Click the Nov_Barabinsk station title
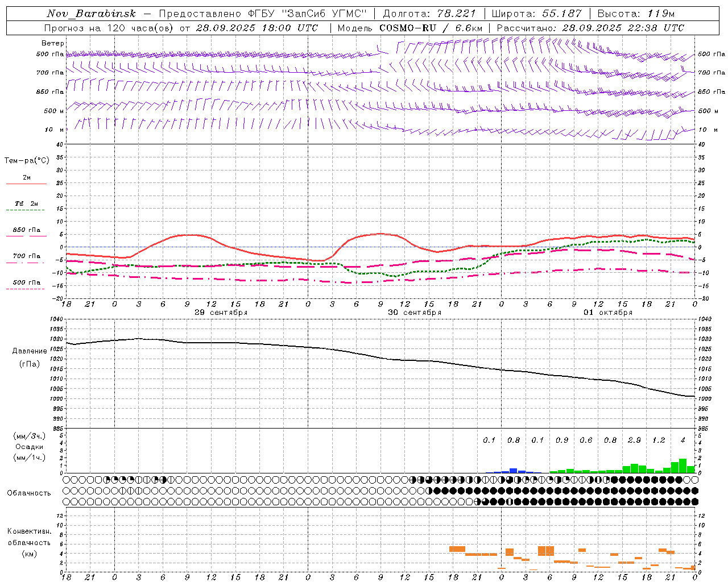This screenshot has width=728, height=582. coord(91,14)
